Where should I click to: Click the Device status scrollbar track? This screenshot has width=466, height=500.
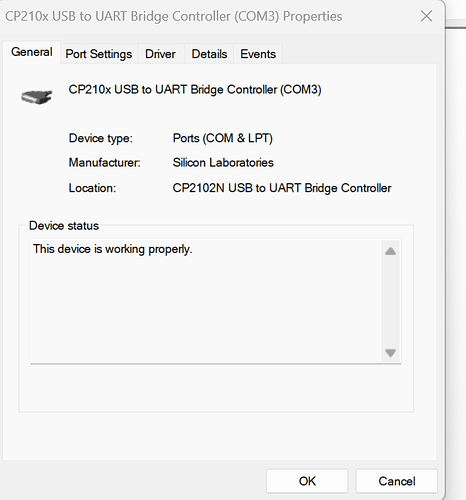pyautogui.click(x=390, y=302)
